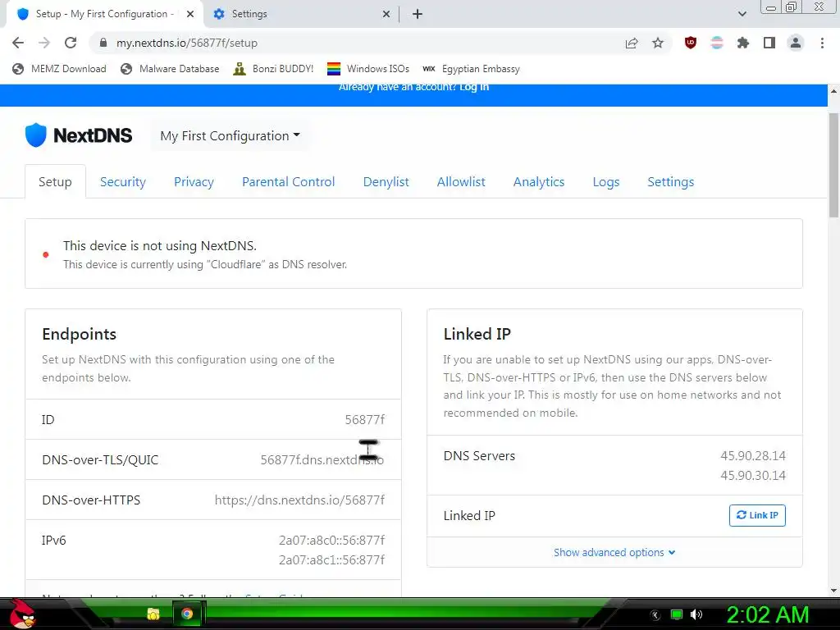This screenshot has width=840, height=630.
Task: Open the tab search chevron
Action: click(x=742, y=14)
